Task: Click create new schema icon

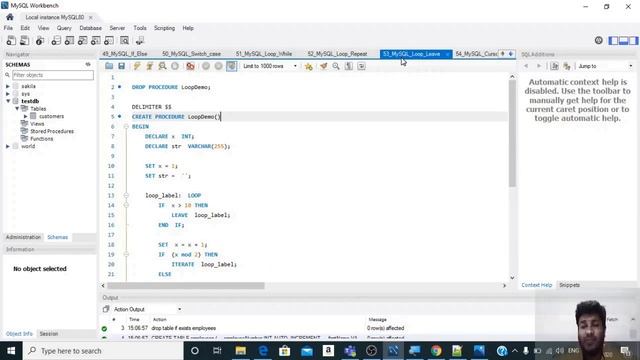Action: [x=56, y=40]
